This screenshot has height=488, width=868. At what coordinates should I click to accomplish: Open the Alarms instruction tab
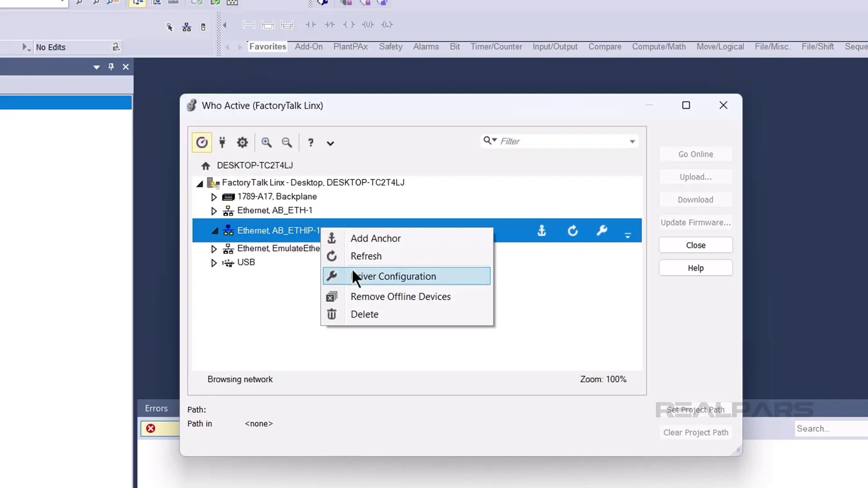click(426, 47)
